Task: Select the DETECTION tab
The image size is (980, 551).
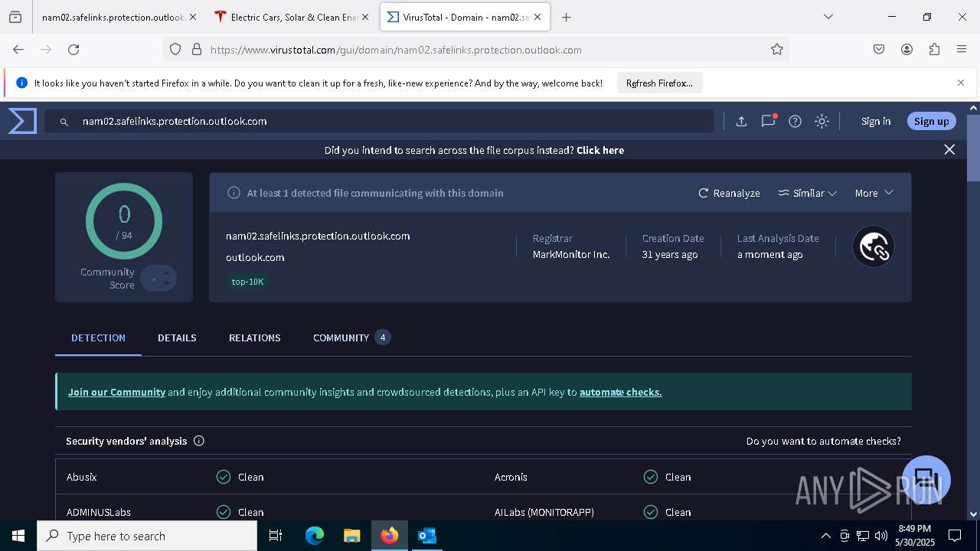Action: [x=98, y=337]
